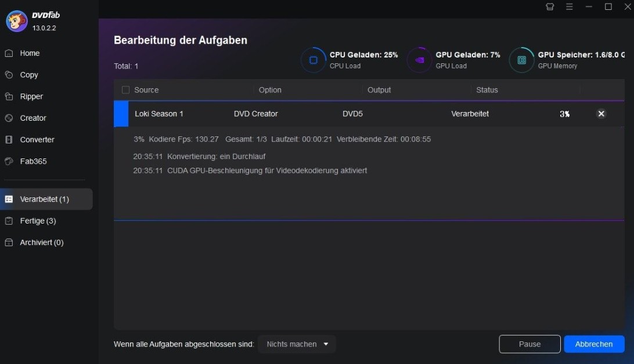
Task: Click the Pause button
Action: coord(529,344)
